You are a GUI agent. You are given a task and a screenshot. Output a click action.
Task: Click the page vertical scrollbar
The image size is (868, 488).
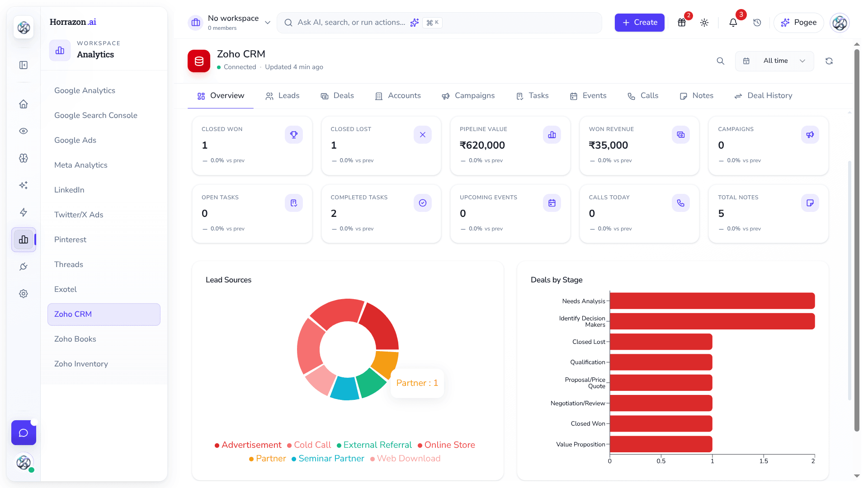click(x=857, y=239)
